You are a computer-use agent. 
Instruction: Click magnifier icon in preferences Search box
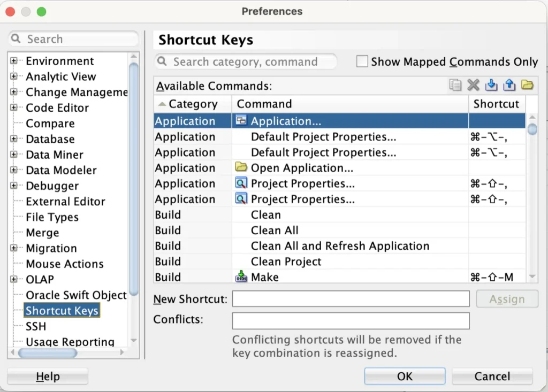16,39
